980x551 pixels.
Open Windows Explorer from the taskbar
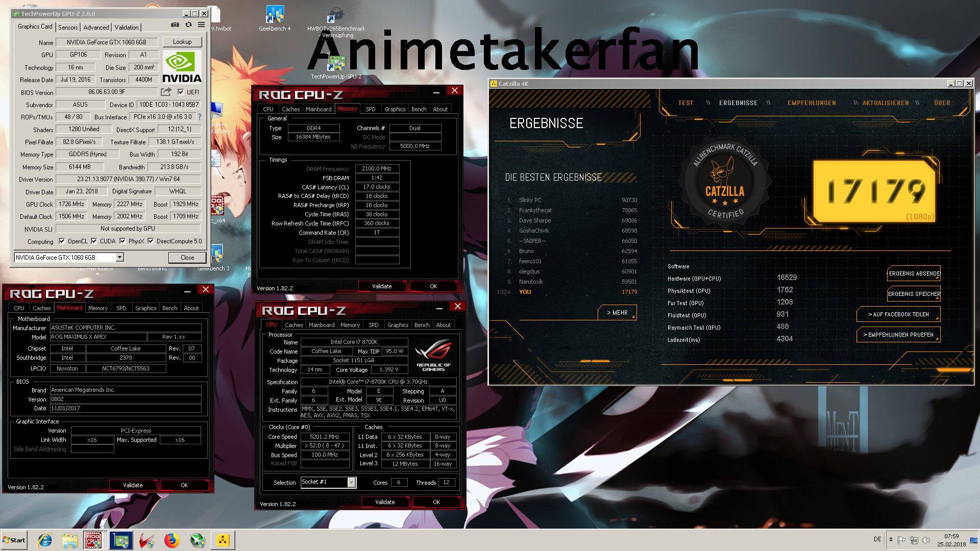[70, 540]
